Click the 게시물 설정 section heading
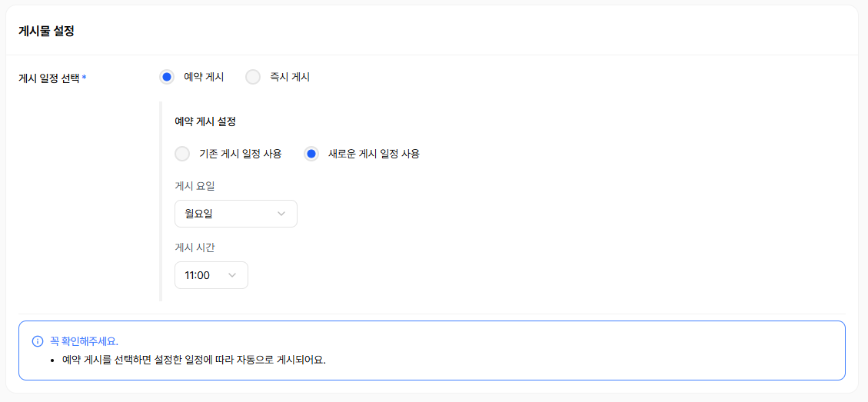The image size is (868, 402). click(46, 32)
